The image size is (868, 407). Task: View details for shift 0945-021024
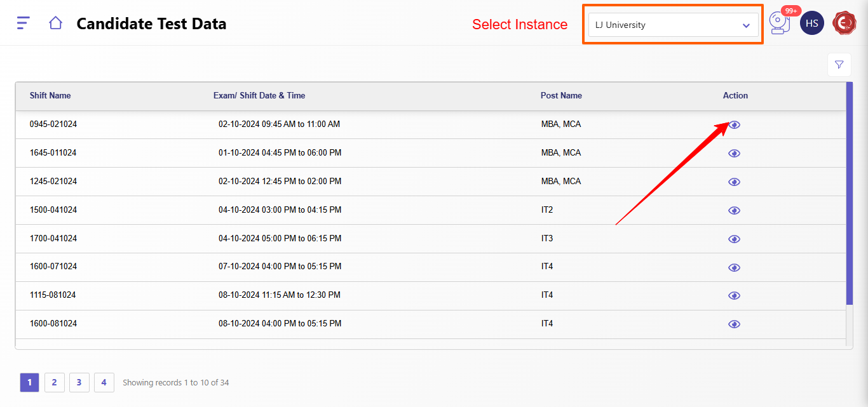click(734, 125)
